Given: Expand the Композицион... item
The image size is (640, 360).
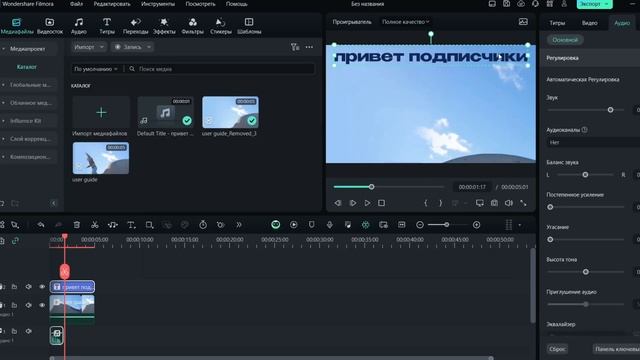Looking at the screenshot, I should tap(3, 157).
